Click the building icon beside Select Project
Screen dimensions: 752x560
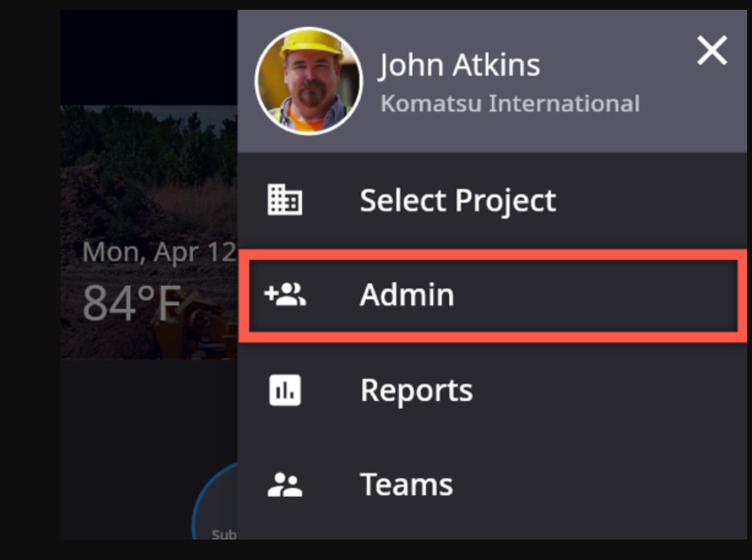point(284,199)
